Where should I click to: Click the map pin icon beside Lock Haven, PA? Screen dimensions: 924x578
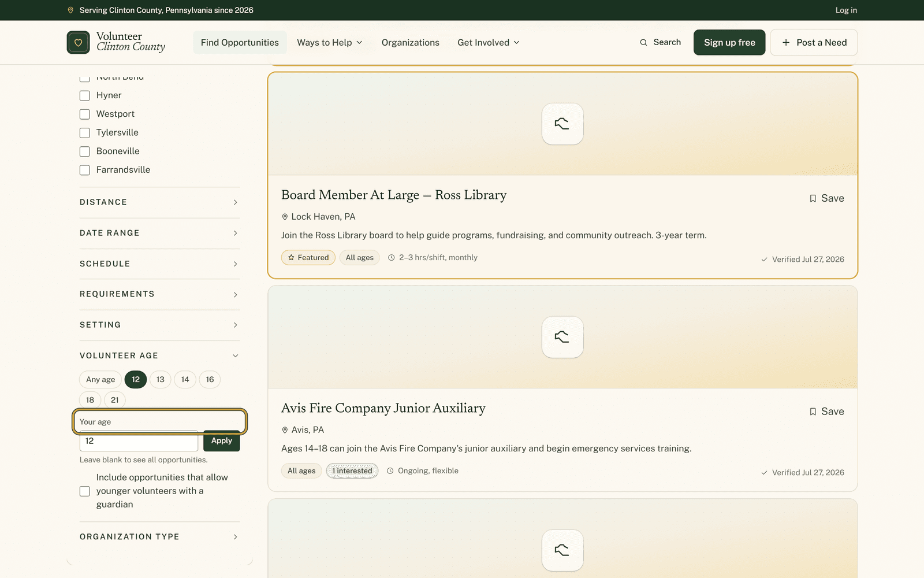tap(285, 217)
